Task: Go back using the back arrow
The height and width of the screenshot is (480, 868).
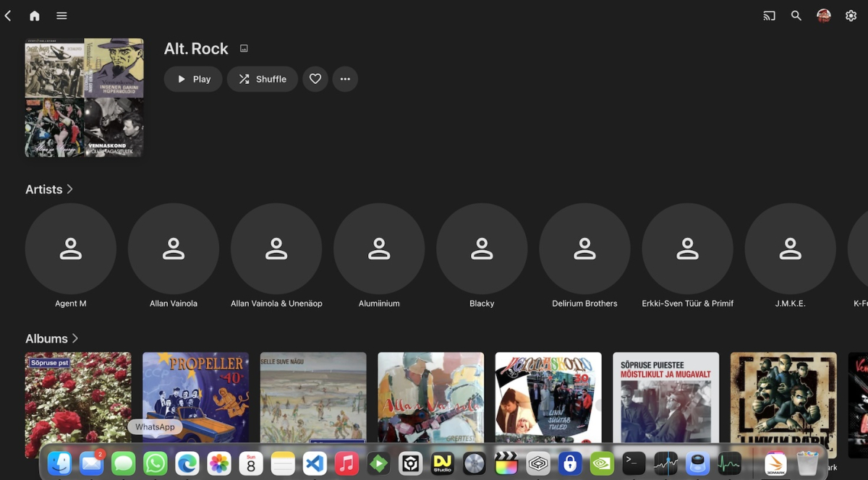Action: 8,16
